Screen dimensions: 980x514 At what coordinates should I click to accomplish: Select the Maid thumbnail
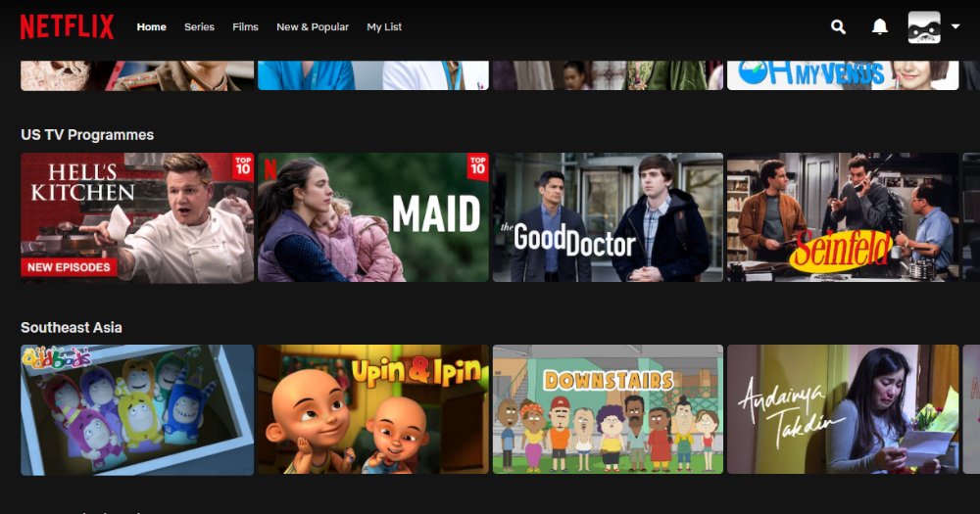[x=373, y=217]
